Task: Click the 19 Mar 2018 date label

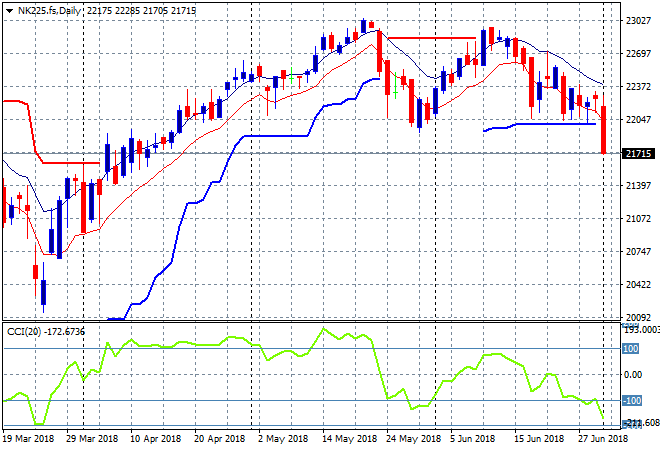Action: [x=29, y=439]
